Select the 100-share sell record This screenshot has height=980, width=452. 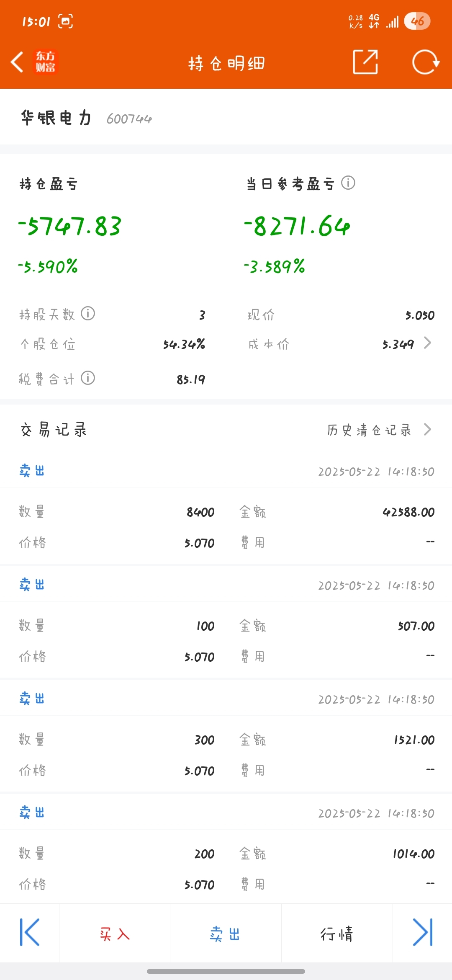click(226, 622)
